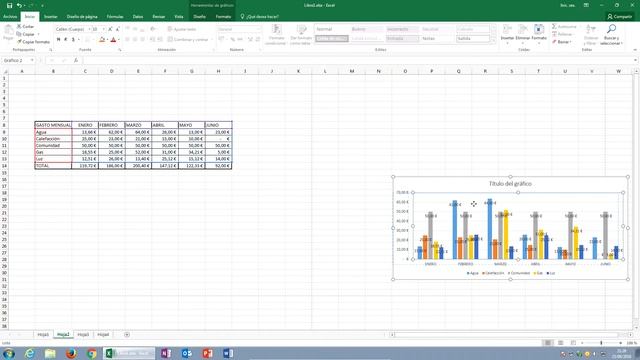
Task: Open Firefox from the taskbar
Action: pos(71,353)
